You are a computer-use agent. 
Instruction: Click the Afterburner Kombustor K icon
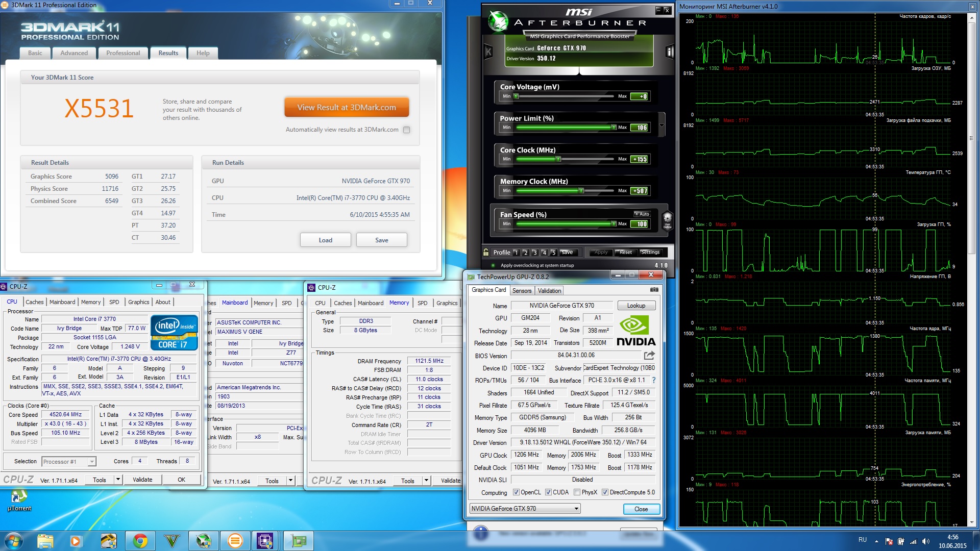tap(488, 52)
